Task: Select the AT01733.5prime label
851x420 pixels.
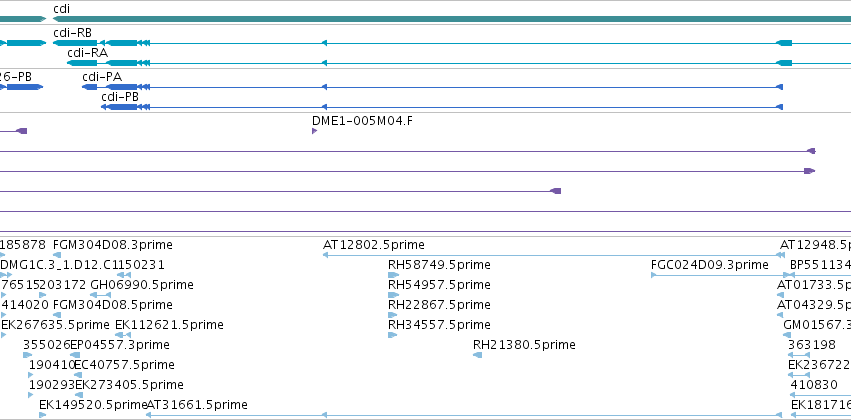Action: (814, 285)
